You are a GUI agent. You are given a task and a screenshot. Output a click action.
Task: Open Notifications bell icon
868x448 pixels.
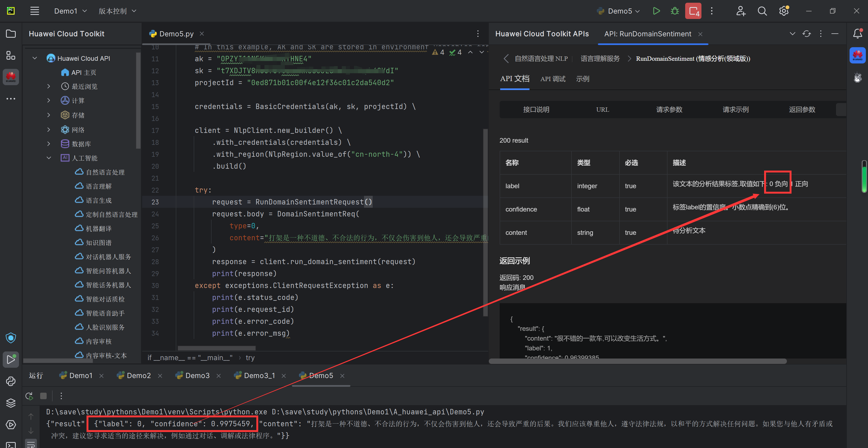pyautogui.click(x=857, y=33)
